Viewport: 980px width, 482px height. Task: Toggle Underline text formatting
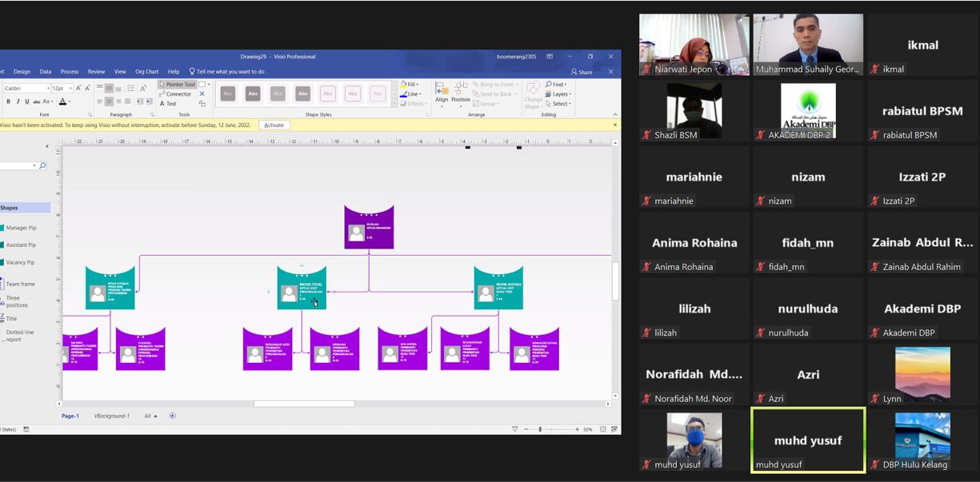coord(26,102)
